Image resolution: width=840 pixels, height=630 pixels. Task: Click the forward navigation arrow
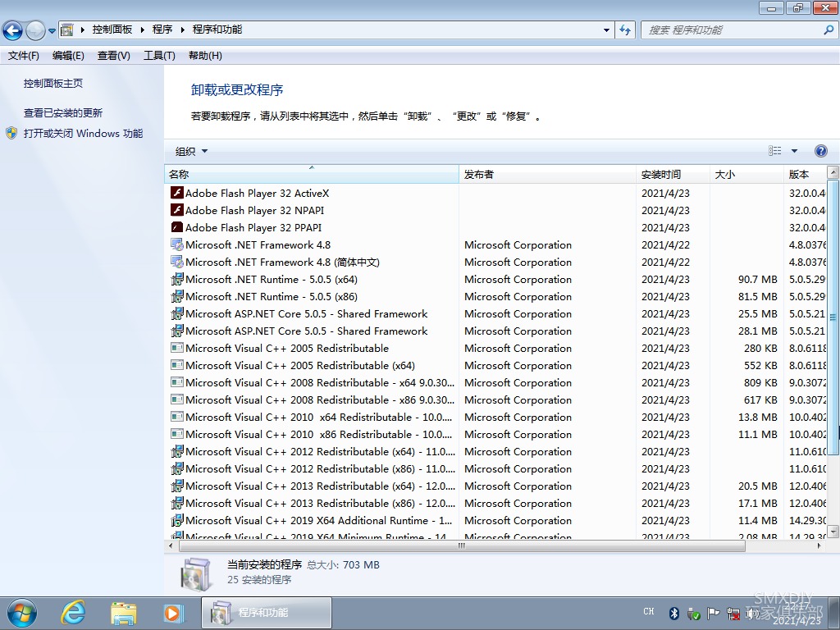tap(35, 30)
